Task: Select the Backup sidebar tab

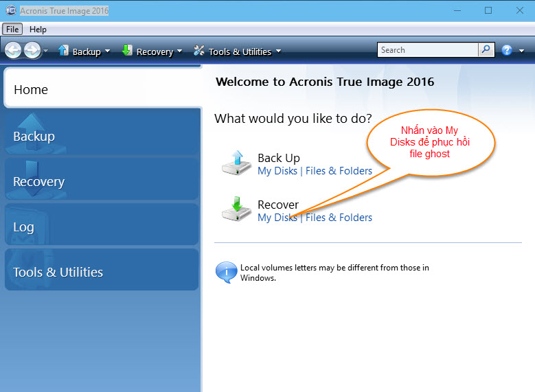Action: point(102,133)
